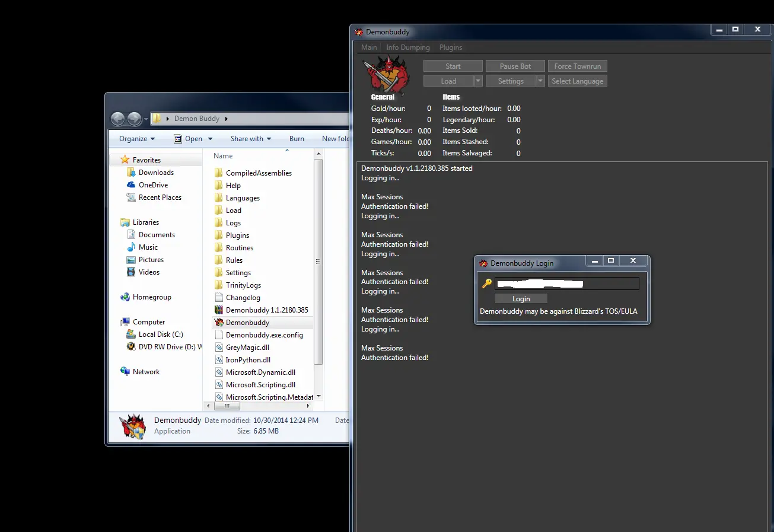Click the Load profile button

tap(449, 81)
